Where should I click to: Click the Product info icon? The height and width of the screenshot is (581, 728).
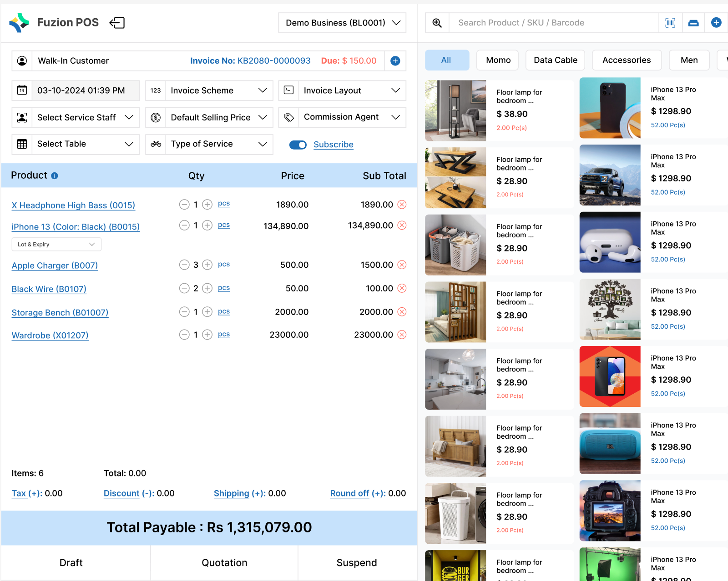point(55,176)
